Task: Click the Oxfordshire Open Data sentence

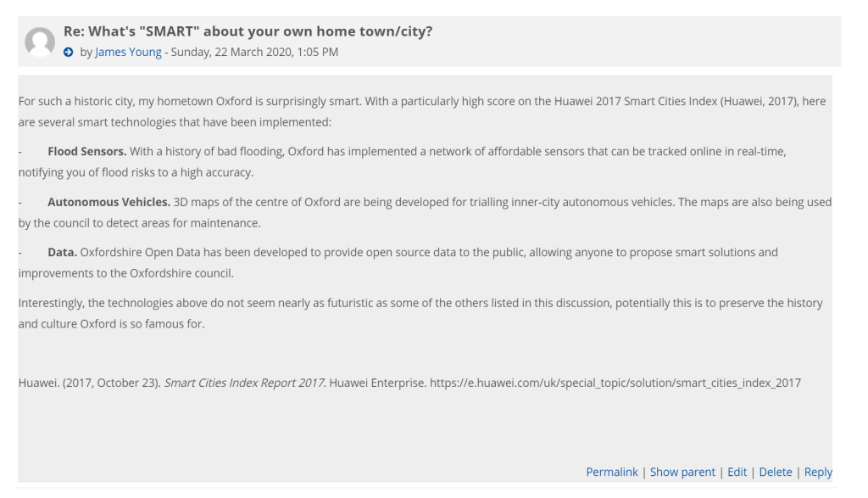Action: pos(398,263)
